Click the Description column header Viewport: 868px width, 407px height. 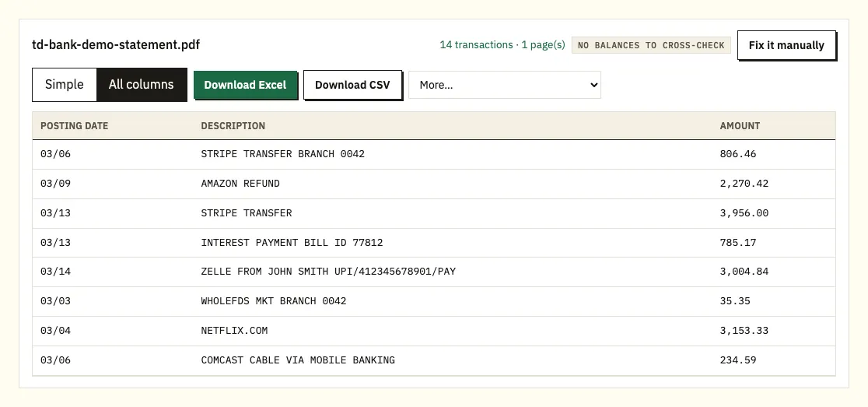[233, 126]
